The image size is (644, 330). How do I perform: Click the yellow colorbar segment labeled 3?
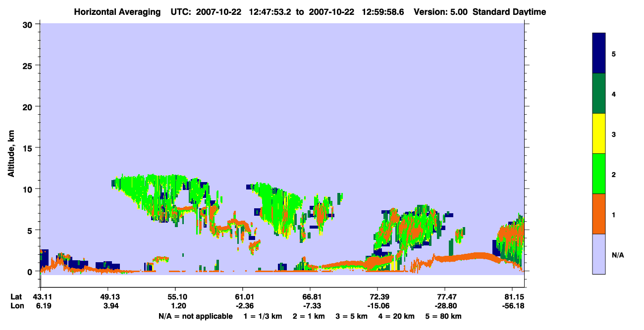[599, 134]
